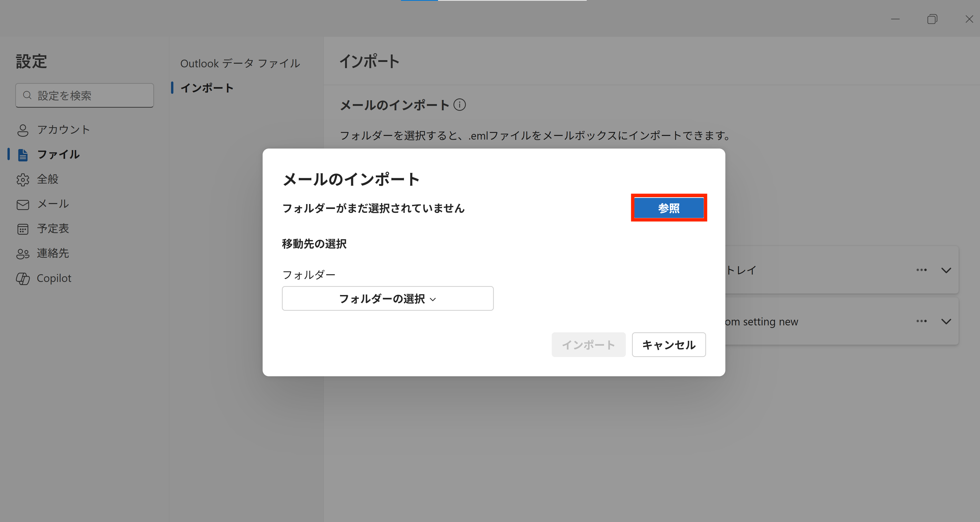Click the search magnifier icon
980x522 pixels.
click(27, 95)
